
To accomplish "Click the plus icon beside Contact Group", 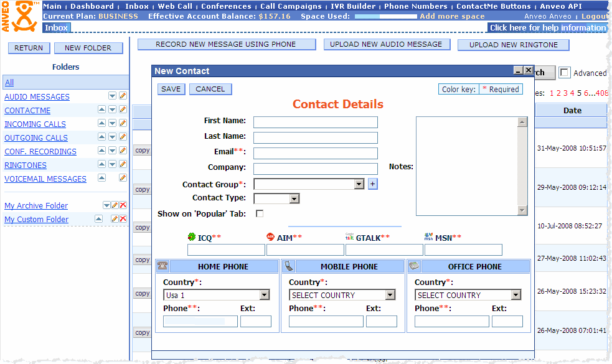I will pyautogui.click(x=372, y=184).
